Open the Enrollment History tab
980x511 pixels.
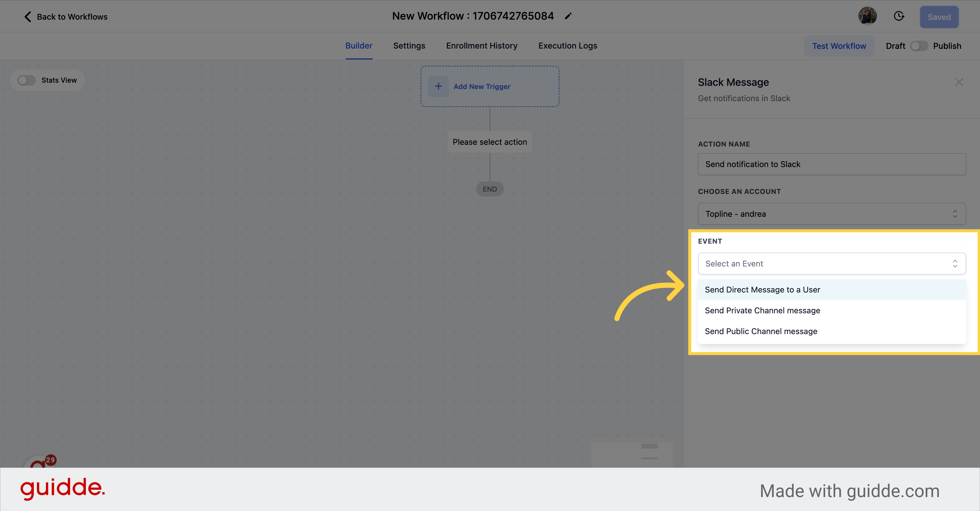pyautogui.click(x=482, y=46)
